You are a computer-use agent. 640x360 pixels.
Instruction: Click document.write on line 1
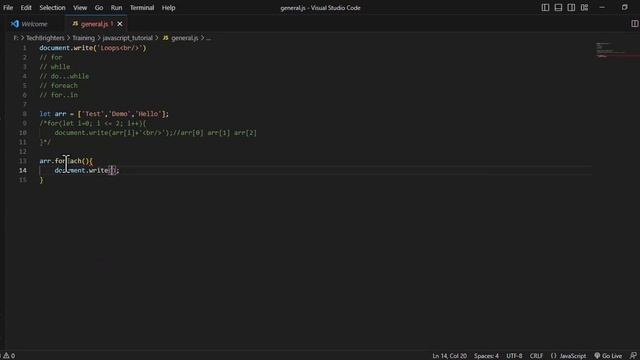66,48
